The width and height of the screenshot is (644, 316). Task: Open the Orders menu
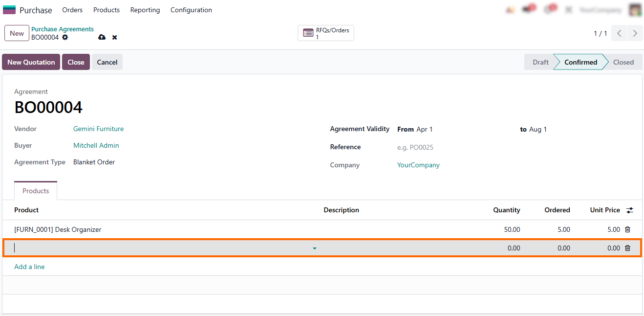pos(72,10)
